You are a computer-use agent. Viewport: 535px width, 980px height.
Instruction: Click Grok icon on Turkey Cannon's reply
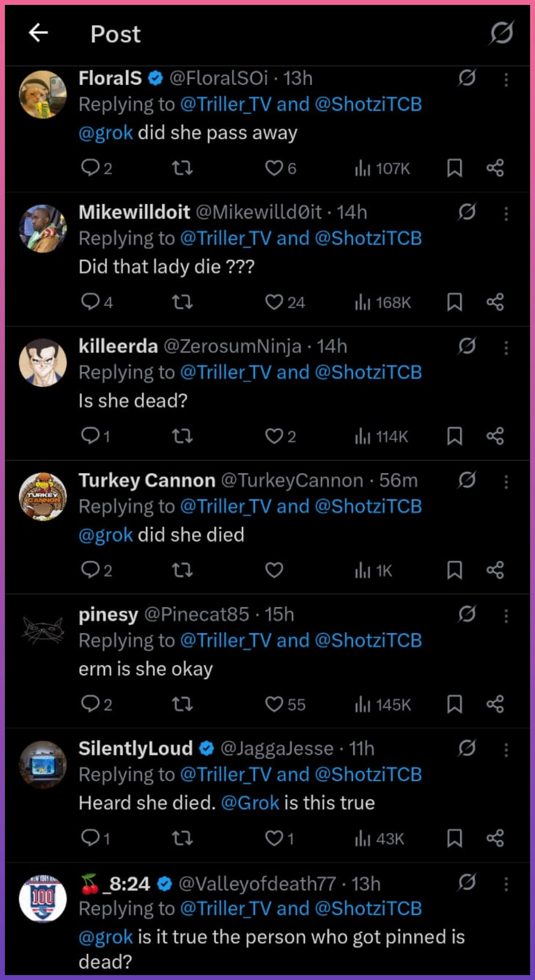(x=467, y=480)
